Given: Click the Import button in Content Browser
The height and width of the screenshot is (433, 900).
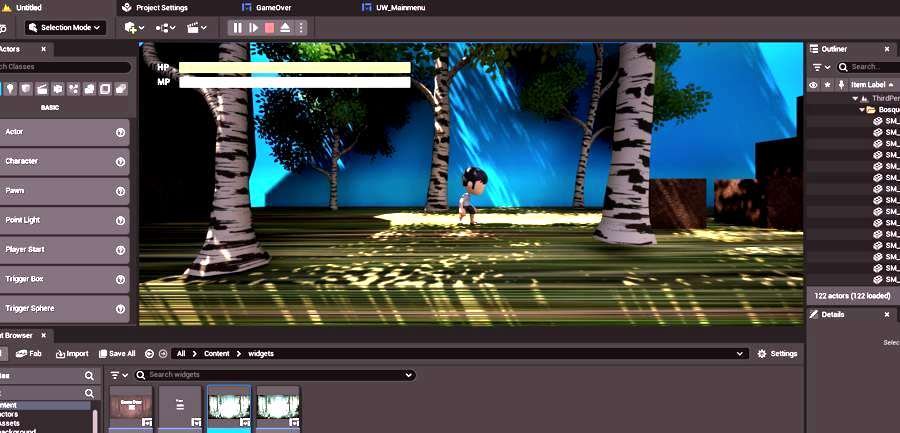Looking at the screenshot, I should pyautogui.click(x=72, y=354).
